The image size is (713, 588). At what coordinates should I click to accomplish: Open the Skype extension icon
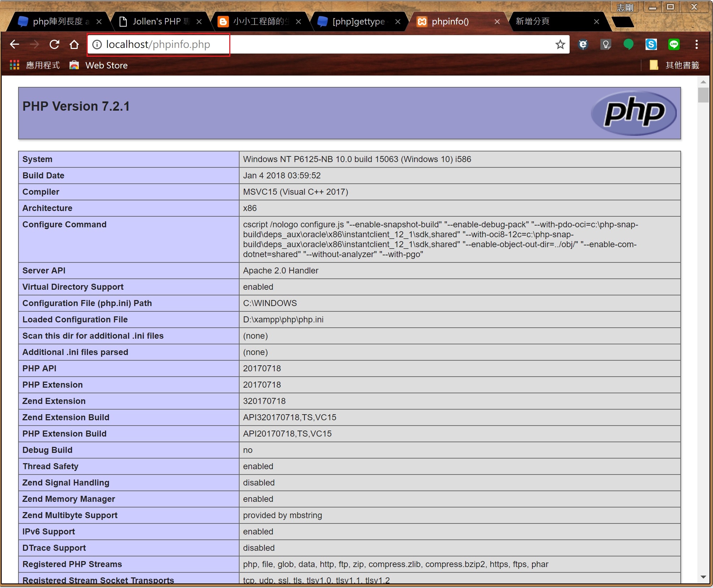pyautogui.click(x=651, y=44)
